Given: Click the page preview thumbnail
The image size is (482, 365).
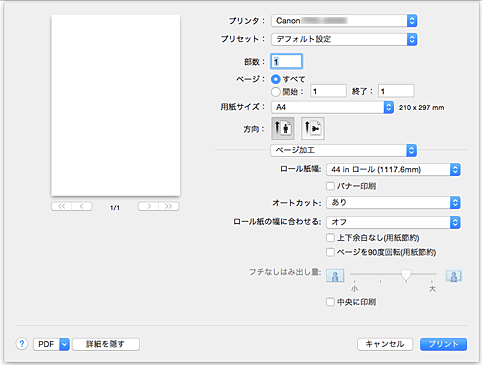Looking at the screenshot, I should tap(116, 105).
